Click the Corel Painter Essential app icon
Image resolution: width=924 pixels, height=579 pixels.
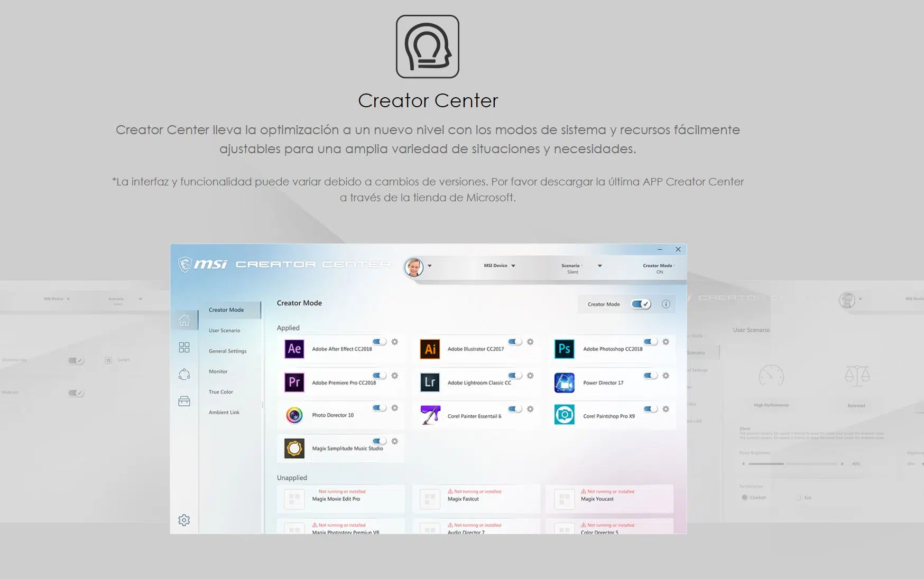pos(430,415)
